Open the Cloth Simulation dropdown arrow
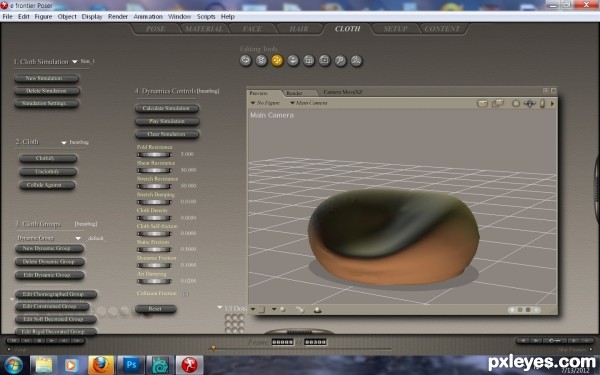This screenshot has width=600, height=375. [75, 62]
